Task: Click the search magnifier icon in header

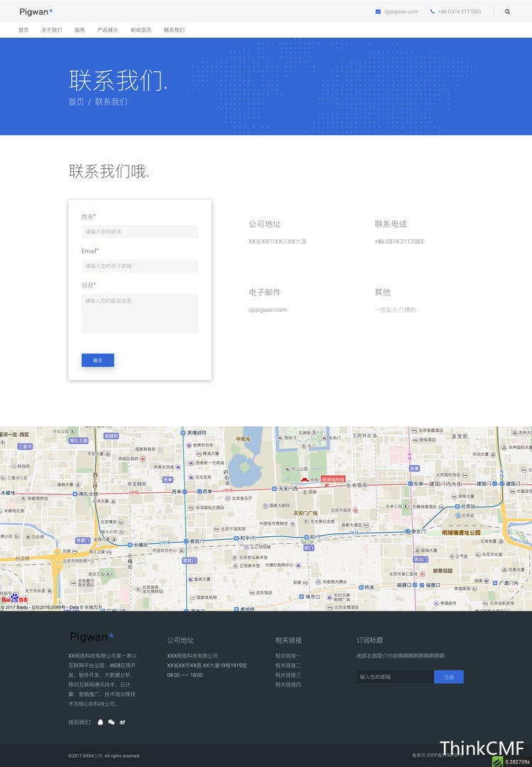Action: pos(507,12)
